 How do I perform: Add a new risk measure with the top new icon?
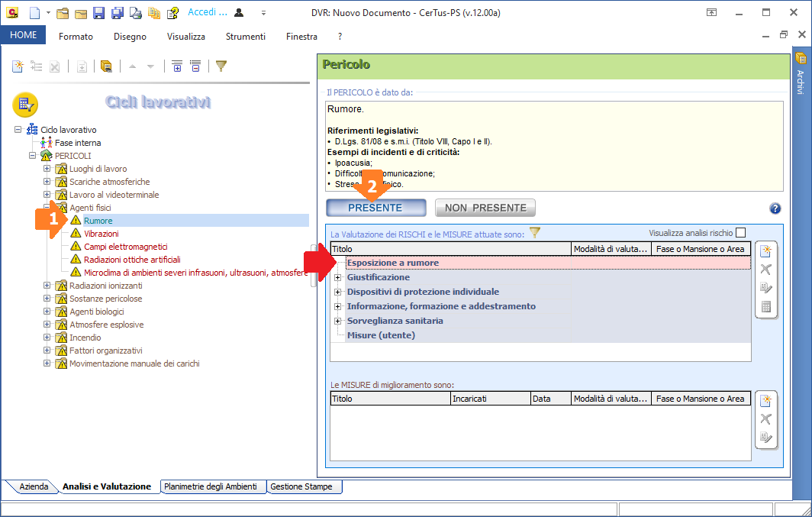tap(766, 251)
